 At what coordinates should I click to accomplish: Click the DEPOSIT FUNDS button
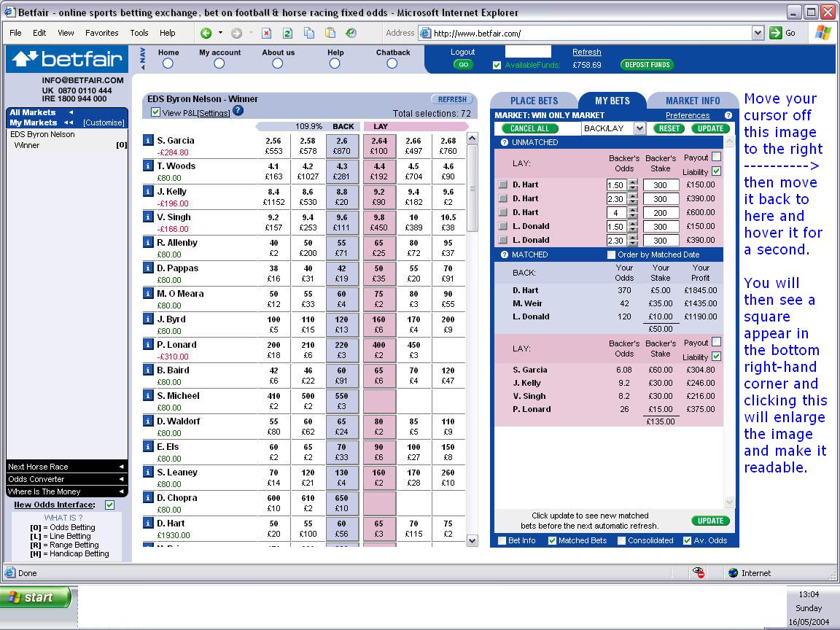(647, 65)
